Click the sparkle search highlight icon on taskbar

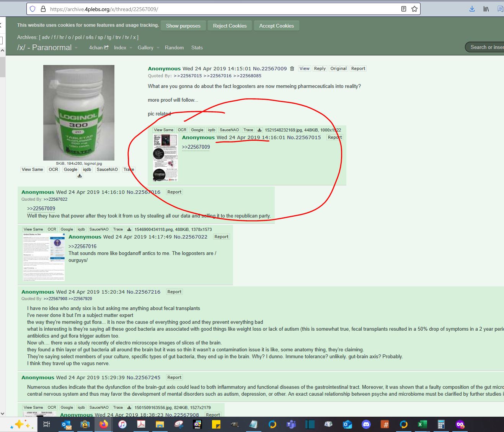pyautogui.click(x=22, y=424)
